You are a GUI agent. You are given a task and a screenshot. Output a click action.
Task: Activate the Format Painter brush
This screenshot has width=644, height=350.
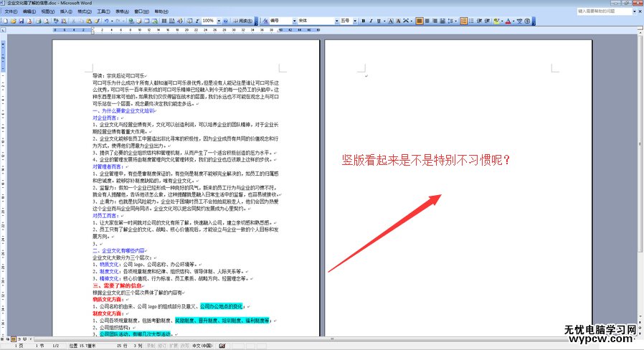[97, 21]
